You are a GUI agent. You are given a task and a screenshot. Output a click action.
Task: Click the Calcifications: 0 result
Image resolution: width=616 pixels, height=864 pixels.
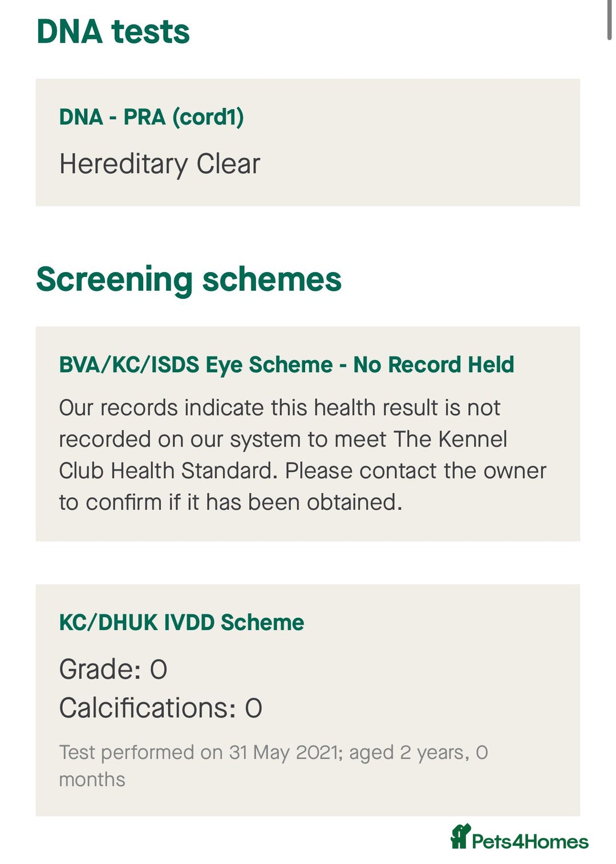pos(160,708)
